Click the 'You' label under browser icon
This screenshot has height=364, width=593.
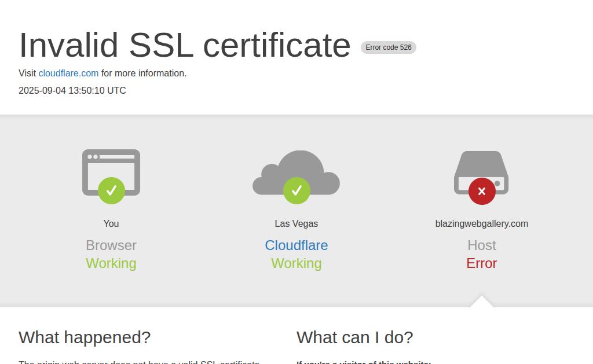click(x=111, y=224)
